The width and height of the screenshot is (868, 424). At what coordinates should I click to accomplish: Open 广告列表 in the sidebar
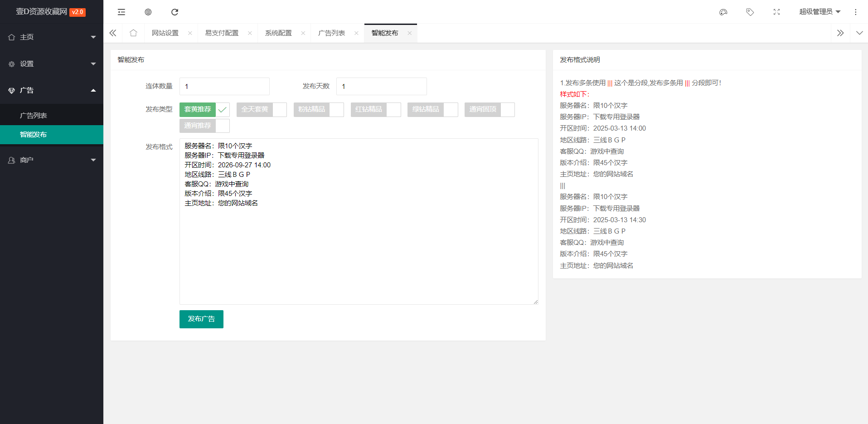(x=52, y=116)
